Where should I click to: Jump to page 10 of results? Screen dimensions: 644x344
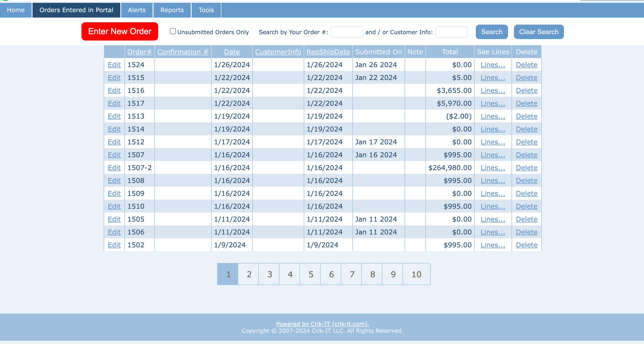point(416,274)
